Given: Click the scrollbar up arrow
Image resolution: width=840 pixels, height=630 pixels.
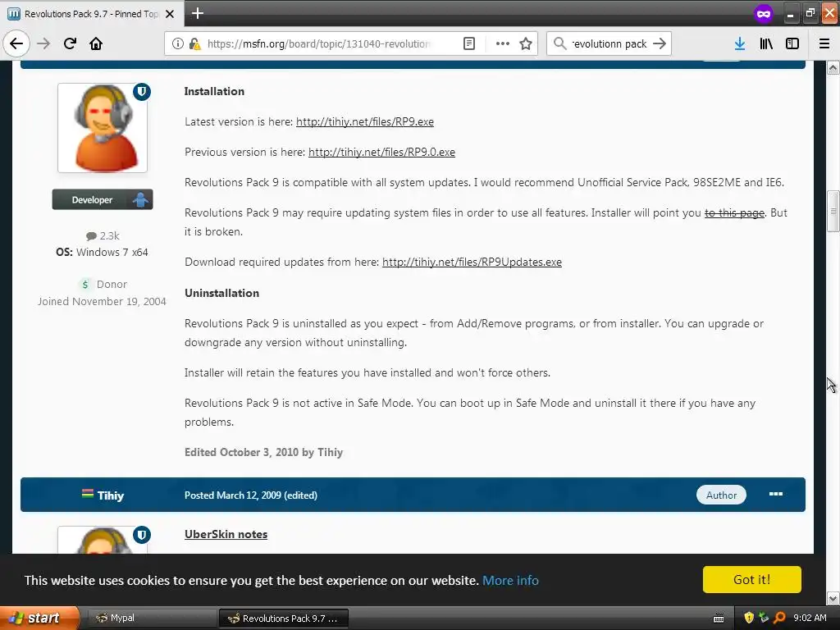Looking at the screenshot, I should (x=833, y=67).
